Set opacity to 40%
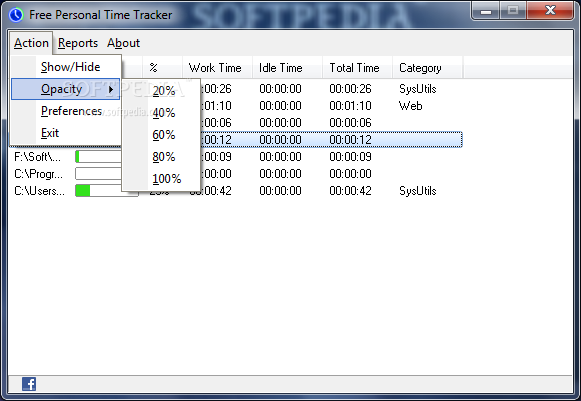 point(163,112)
